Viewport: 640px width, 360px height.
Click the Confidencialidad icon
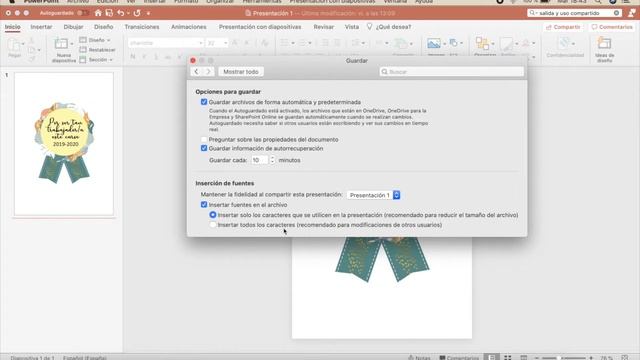pos(564,43)
